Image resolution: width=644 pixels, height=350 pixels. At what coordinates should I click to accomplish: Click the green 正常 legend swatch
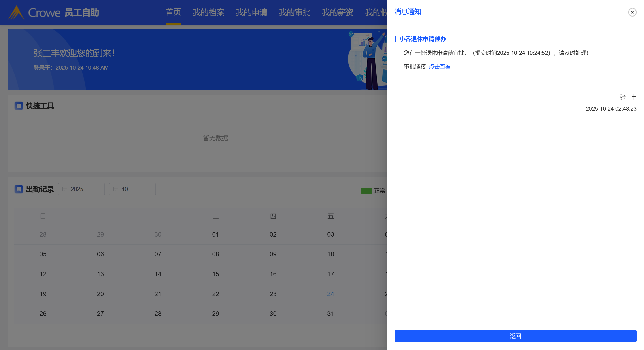pos(366,191)
